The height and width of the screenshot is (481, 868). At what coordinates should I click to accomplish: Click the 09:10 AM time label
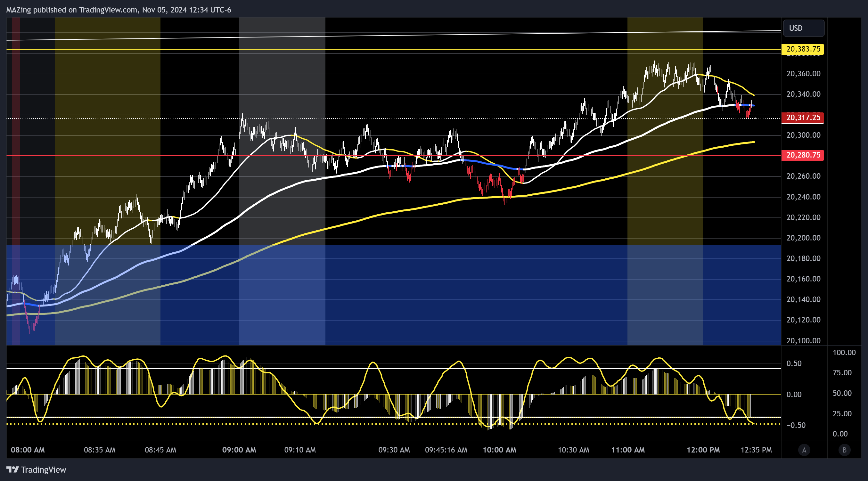[x=300, y=450]
